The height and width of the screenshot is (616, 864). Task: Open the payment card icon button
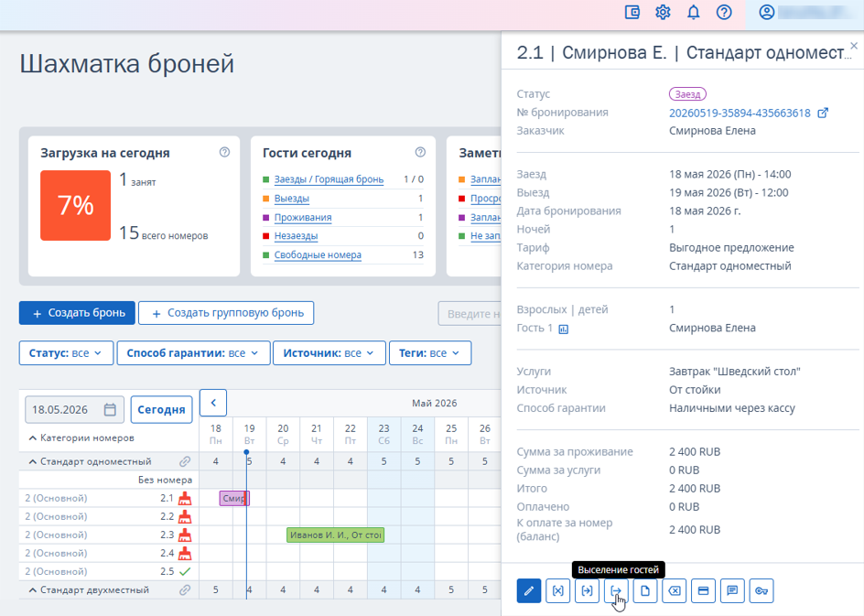click(x=703, y=590)
